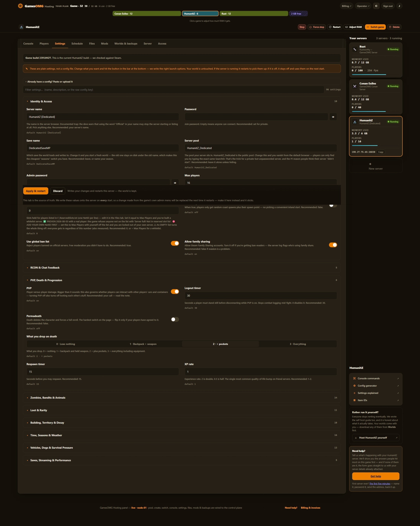Force stop the HumanitZ server
420x526 pixels.
click(x=317, y=27)
